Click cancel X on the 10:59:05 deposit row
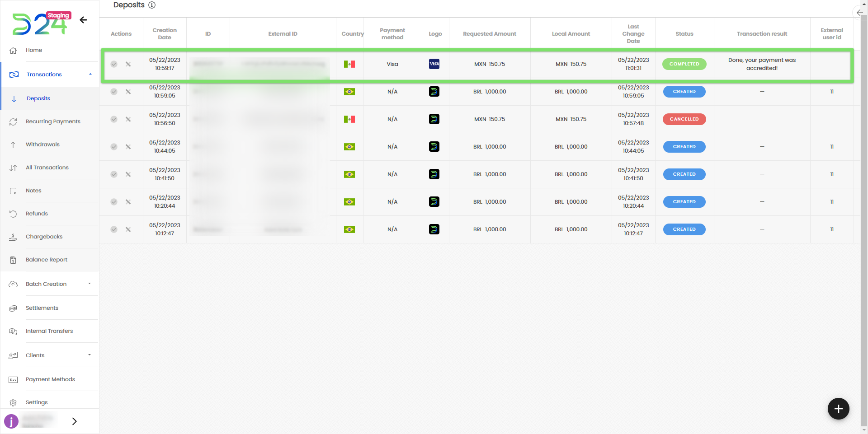The image size is (868, 434). point(128,92)
